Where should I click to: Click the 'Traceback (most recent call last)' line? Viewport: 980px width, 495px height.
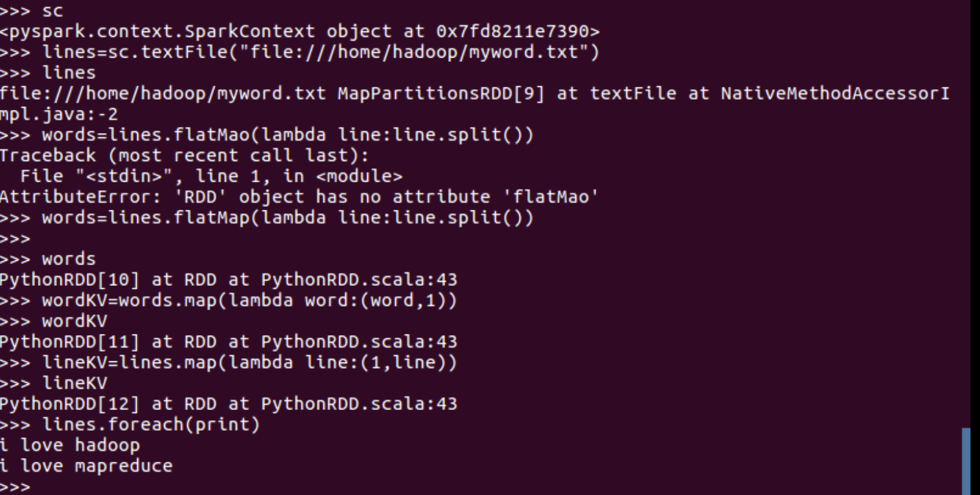(184, 156)
